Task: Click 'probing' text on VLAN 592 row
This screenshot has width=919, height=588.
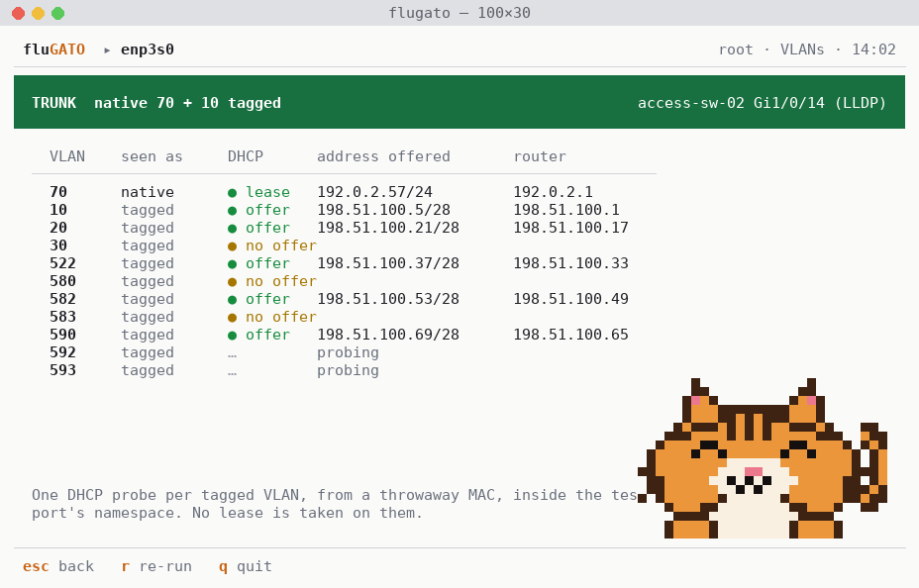Action: pos(349,353)
